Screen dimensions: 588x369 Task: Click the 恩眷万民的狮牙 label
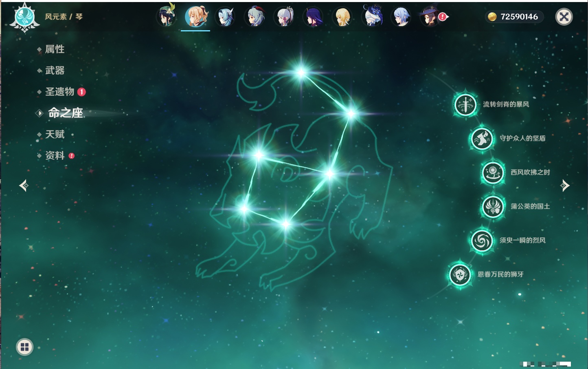click(500, 274)
